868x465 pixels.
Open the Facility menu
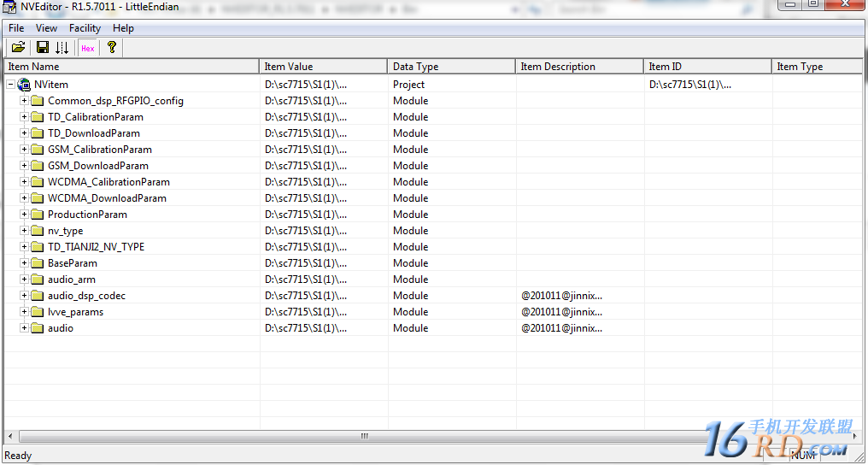click(x=85, y=28)
